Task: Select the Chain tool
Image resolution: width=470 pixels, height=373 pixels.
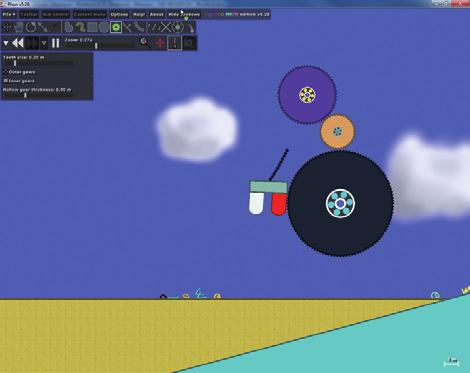Action: (x=140, y=27)
